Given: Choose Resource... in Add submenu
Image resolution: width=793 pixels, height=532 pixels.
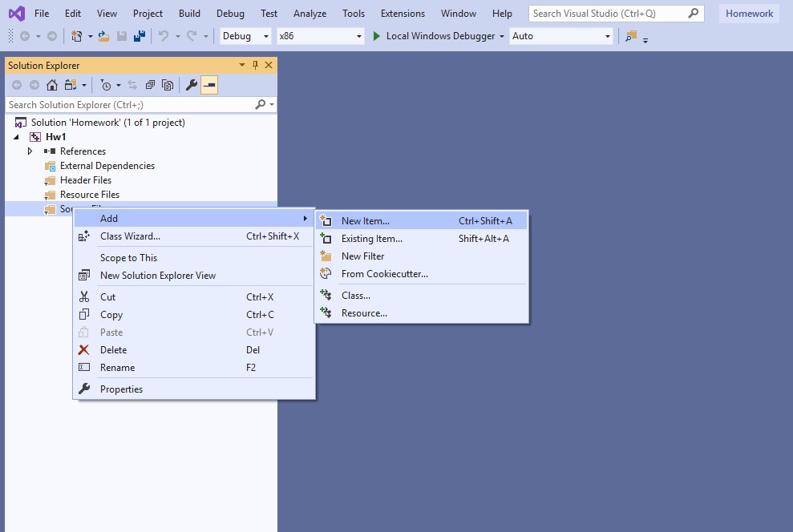Looking at the screenshot, I should [421, 313].
